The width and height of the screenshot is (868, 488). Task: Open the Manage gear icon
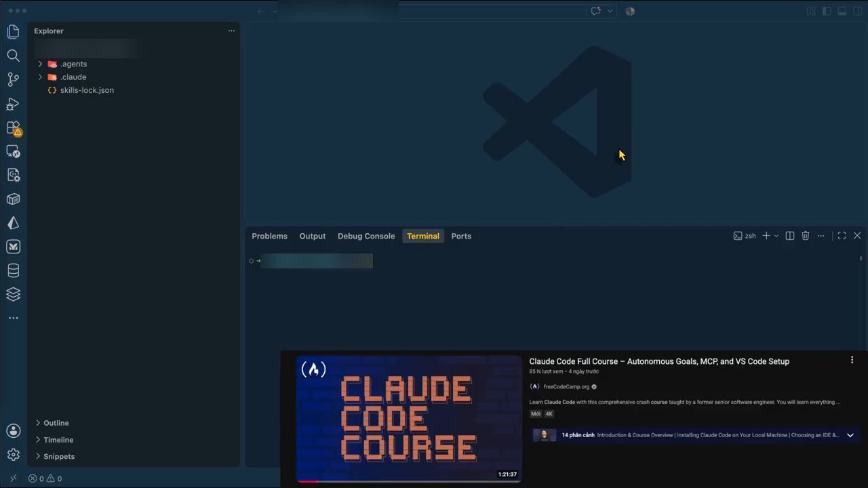pos(13,455)
